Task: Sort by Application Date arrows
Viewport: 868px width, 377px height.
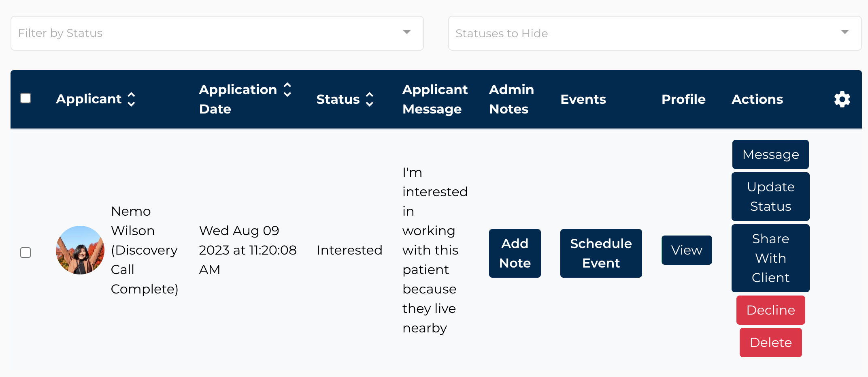Action: pyautogui.click(x=287, y=90)
